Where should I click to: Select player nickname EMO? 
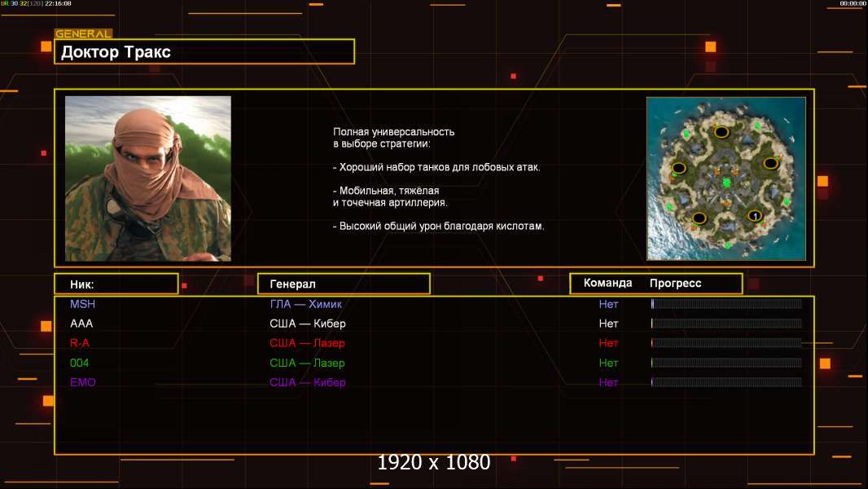tap(82, 382)
